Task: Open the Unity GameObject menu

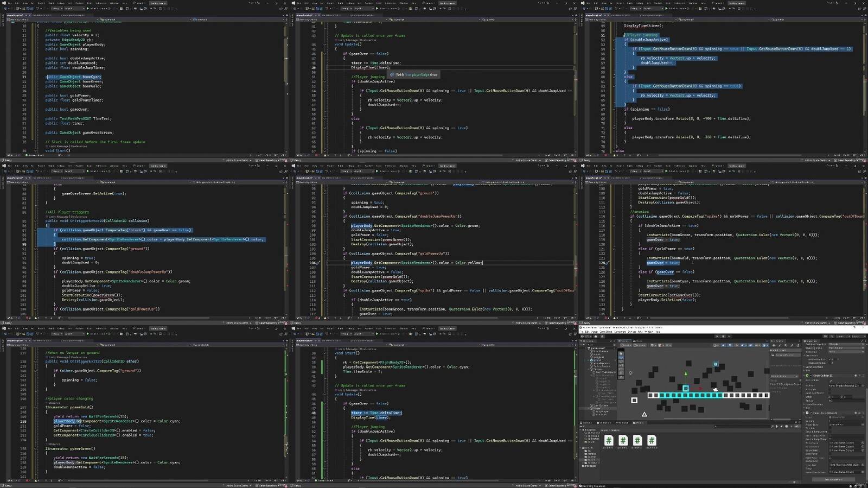Action: coord(606,332)
